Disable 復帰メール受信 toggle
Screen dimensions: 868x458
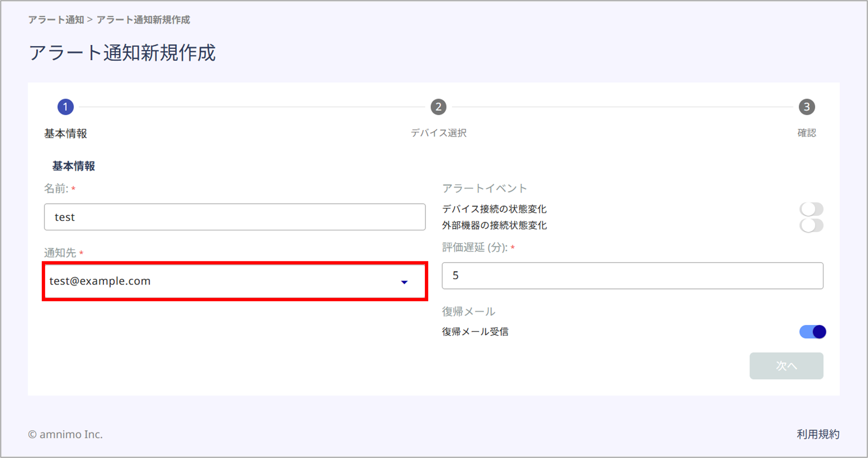tap(812, 332)
